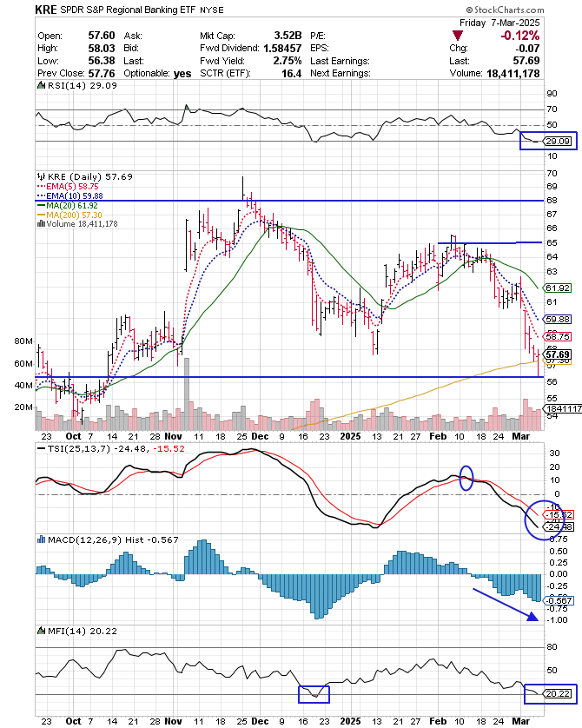Click the KRE ticker symbol in the header
Screen dimensions: 582x728
point(46,10)
